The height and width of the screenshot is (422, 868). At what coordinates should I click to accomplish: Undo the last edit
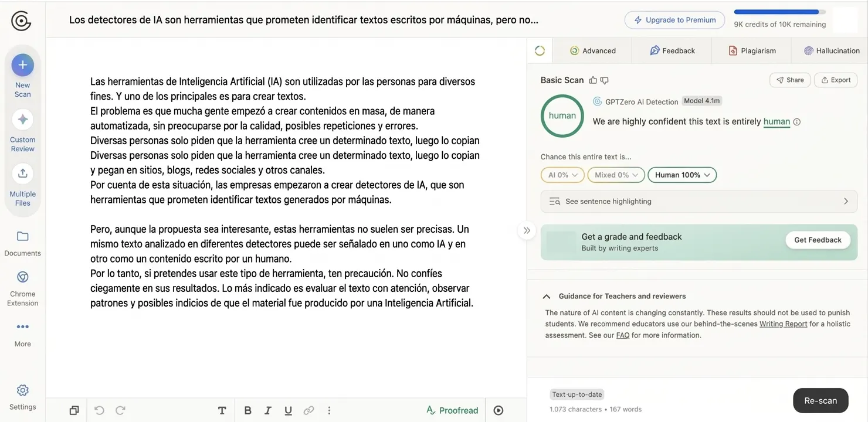pos(99,410)
